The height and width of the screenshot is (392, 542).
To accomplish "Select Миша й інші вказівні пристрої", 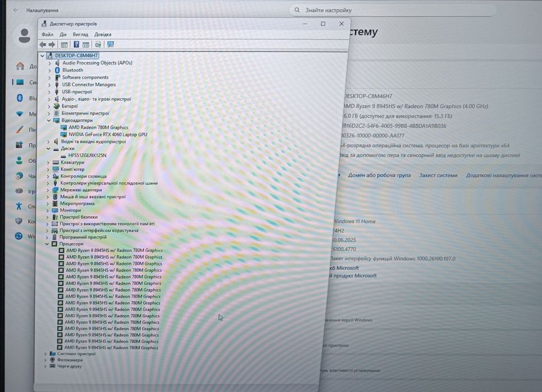I will pos(93,197).
